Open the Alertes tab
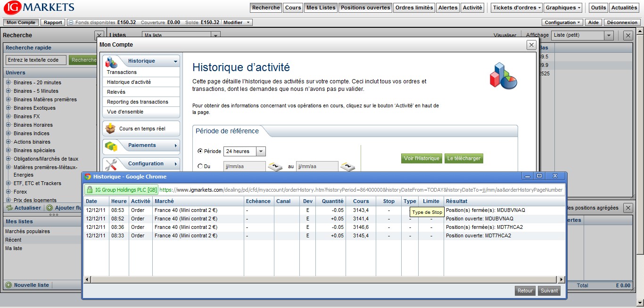The image size is (644, 308). [448, 8]
